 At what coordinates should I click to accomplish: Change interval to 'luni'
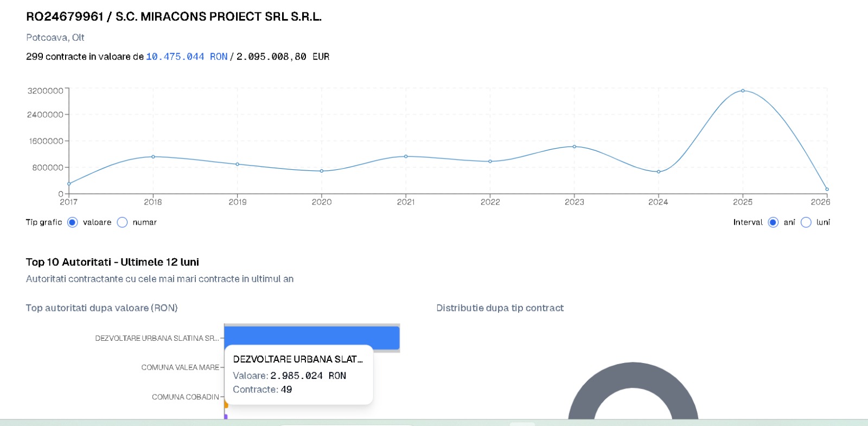tap(806, 222)
